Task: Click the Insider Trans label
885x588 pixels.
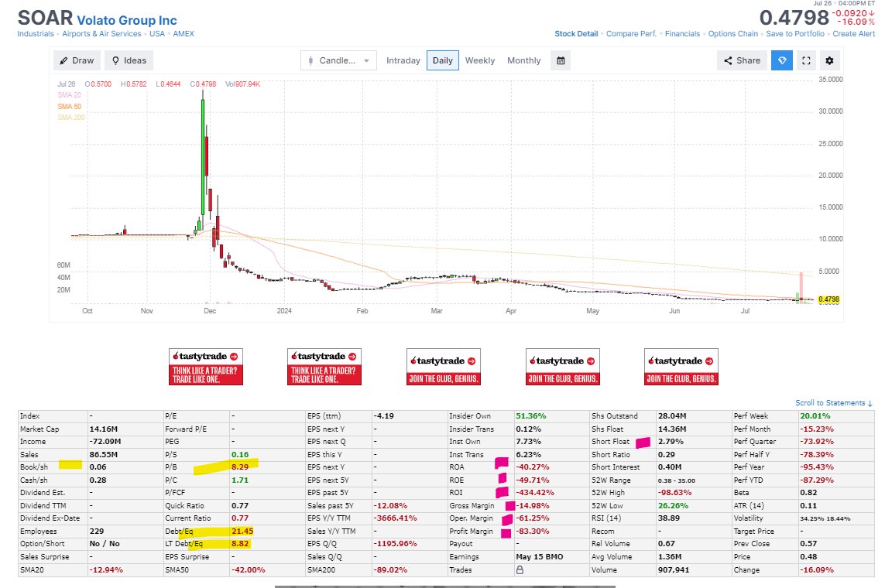Action: 472,429
